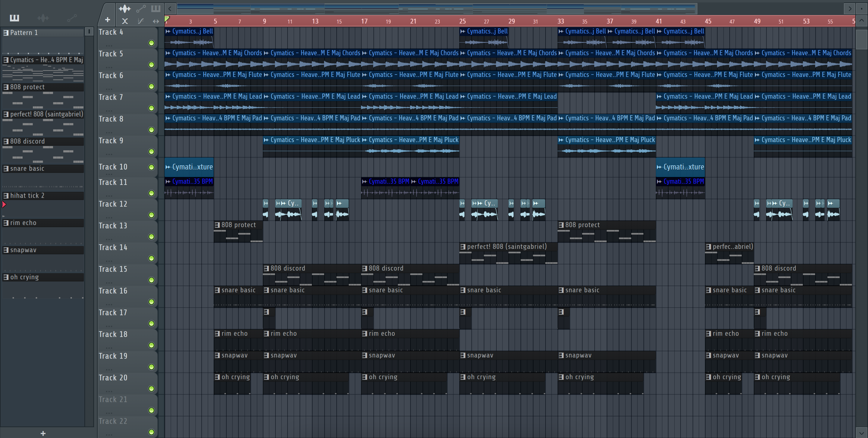Select the 808 discord pattern in picker
868x438 pixels.
click(x=27, y=141)
